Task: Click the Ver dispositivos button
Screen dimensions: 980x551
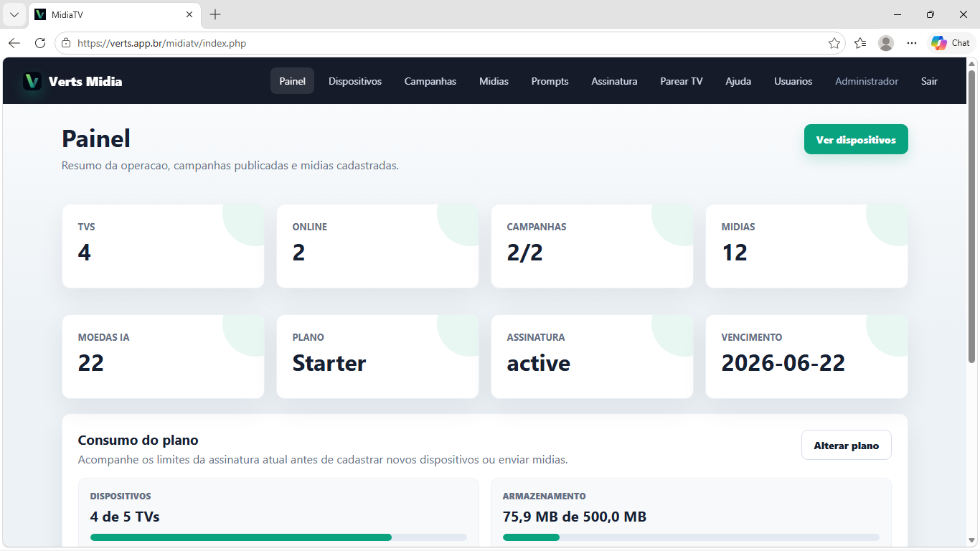Action: pos(856,140)
